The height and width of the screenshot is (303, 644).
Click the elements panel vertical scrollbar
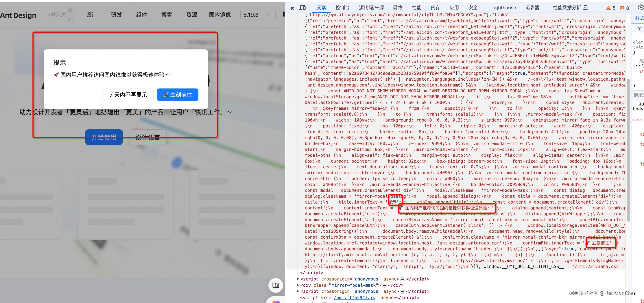tap(628, 150)
